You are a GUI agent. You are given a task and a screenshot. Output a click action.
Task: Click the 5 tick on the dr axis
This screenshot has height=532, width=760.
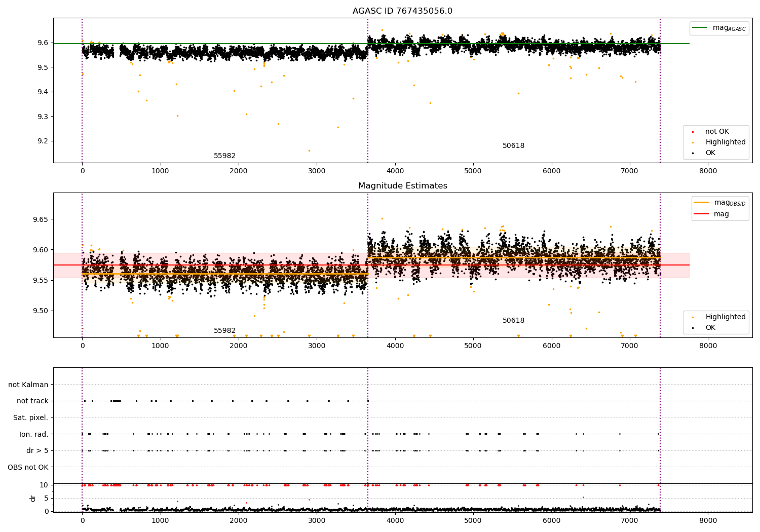pyautogui.click(x=46, y=499)
